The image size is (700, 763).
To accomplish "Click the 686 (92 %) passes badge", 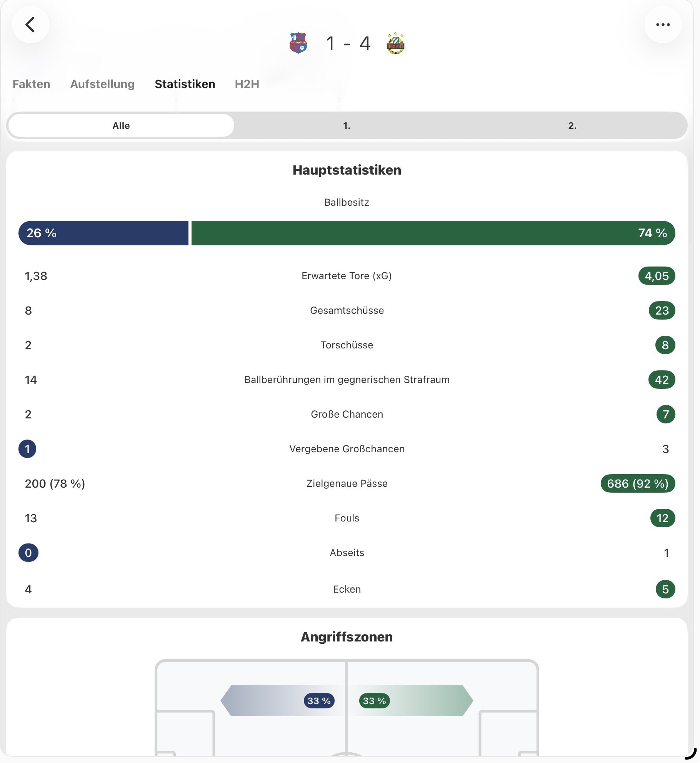I will 638,483.
